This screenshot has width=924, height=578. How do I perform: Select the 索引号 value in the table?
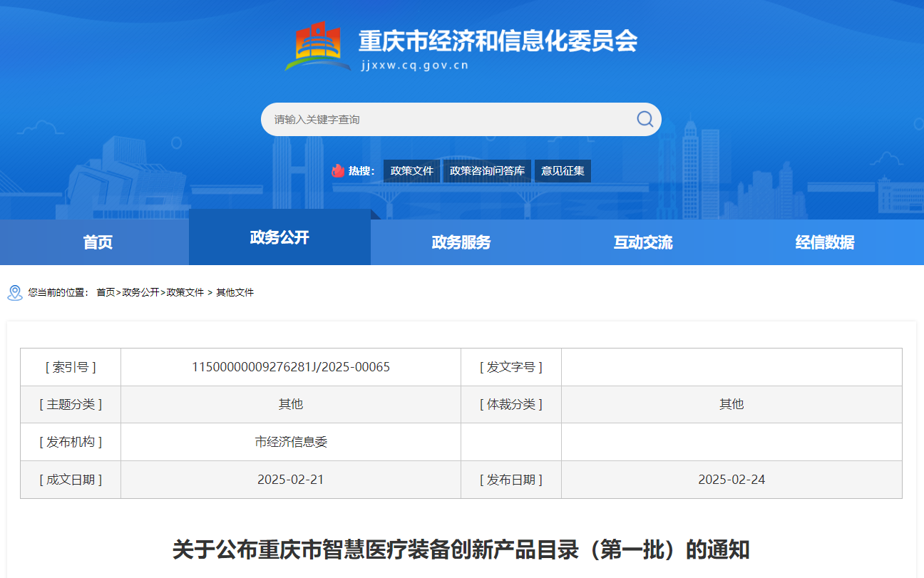tap(289, 366)
